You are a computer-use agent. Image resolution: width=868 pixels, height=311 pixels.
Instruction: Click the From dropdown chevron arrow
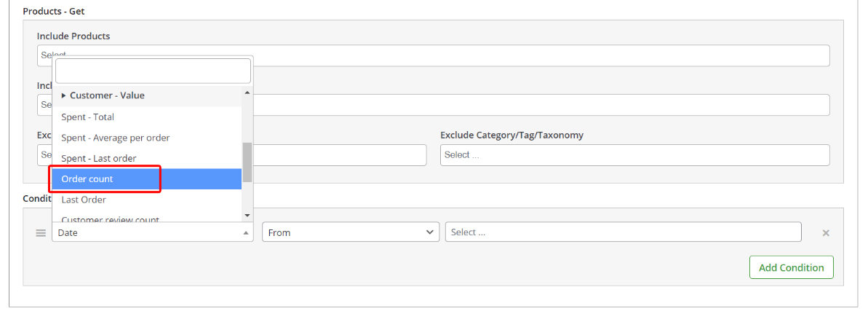point(429,232)
